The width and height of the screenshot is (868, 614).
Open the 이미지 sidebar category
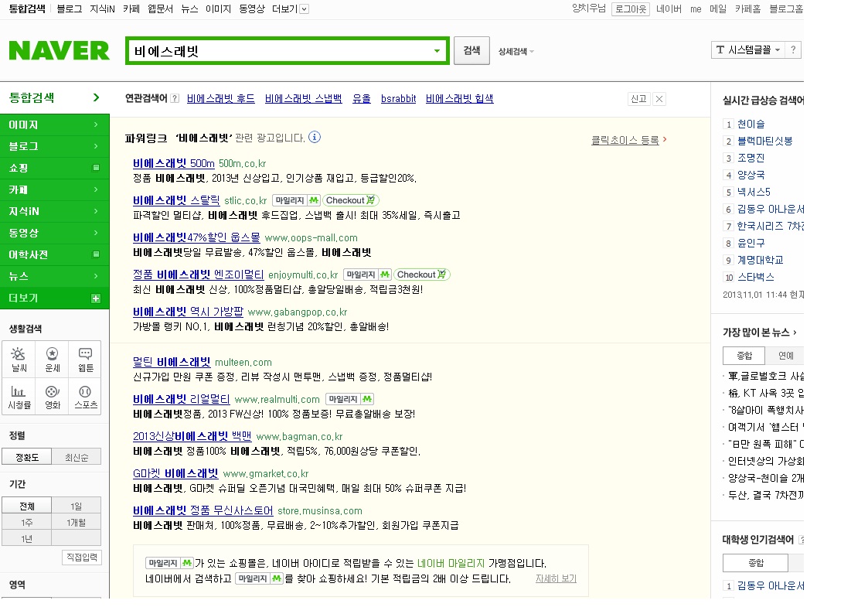coord(55,125)
